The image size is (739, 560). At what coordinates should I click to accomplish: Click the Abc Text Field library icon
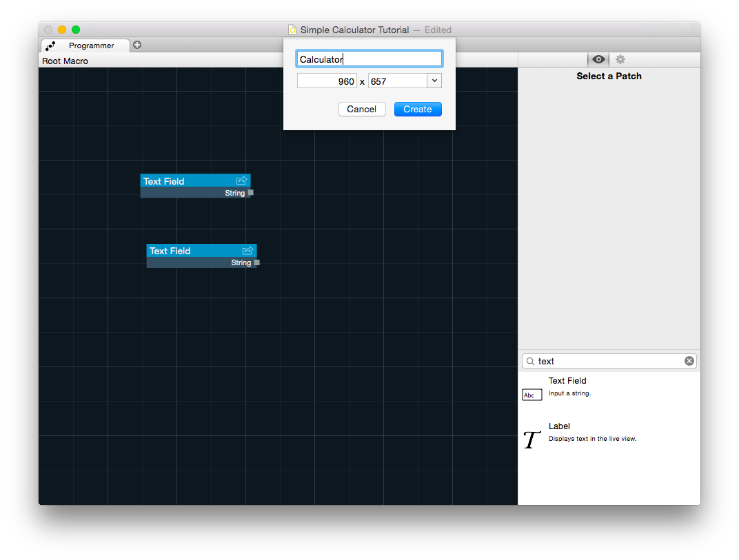click(532, 395)
